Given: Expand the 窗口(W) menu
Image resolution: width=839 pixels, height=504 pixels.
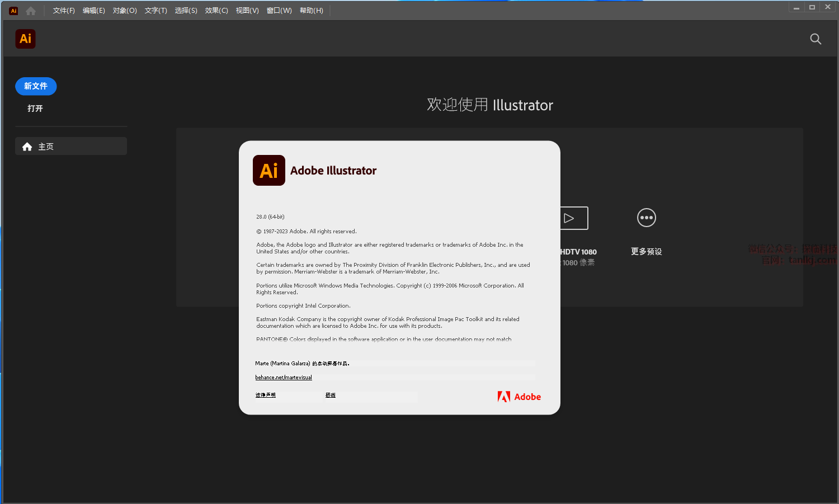Looking at the screenshot, I should (x=279, y=11).
